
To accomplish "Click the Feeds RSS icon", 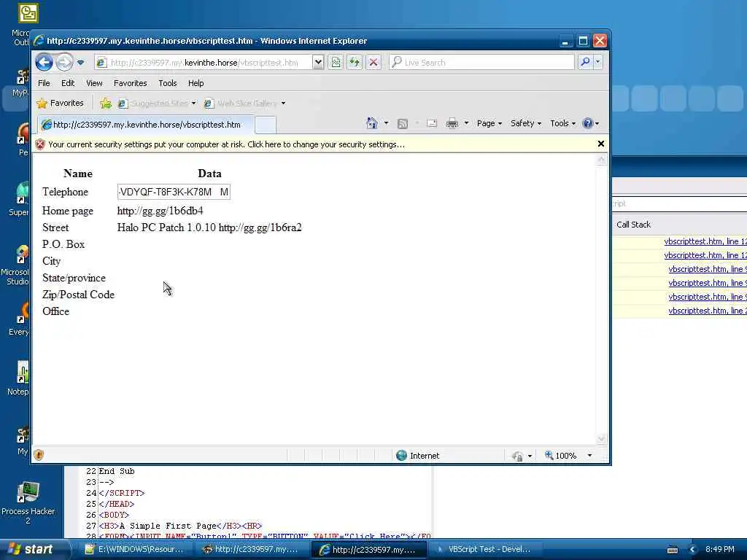I will click(x=403, y=124).
